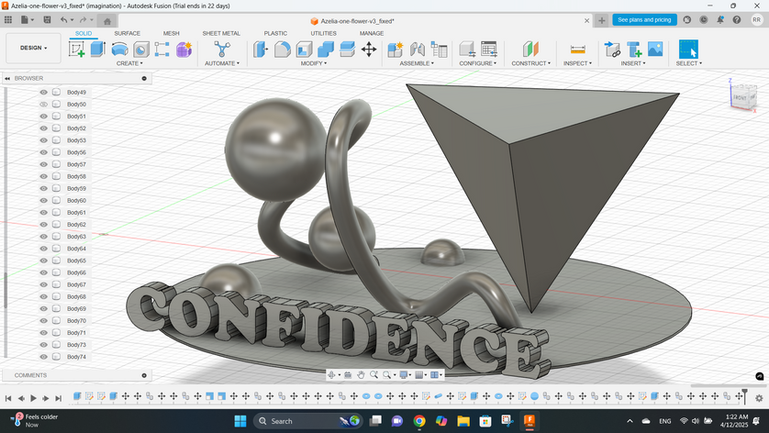769x433 pixels.
Task: Expand the ASSEMBLE dropdown
Action: tap(416, 63)
